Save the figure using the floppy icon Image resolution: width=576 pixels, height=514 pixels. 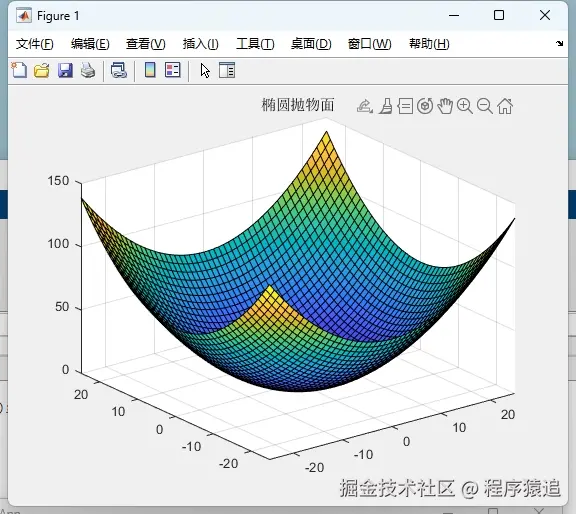click(x=65, y=70)
